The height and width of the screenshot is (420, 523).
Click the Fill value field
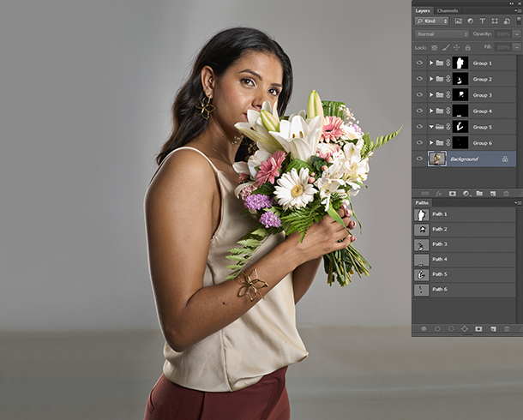(x=503, y=47)
